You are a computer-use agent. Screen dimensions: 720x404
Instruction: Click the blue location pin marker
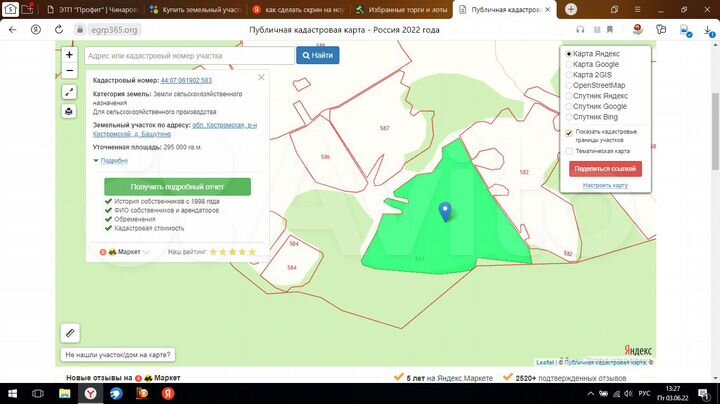445,212
